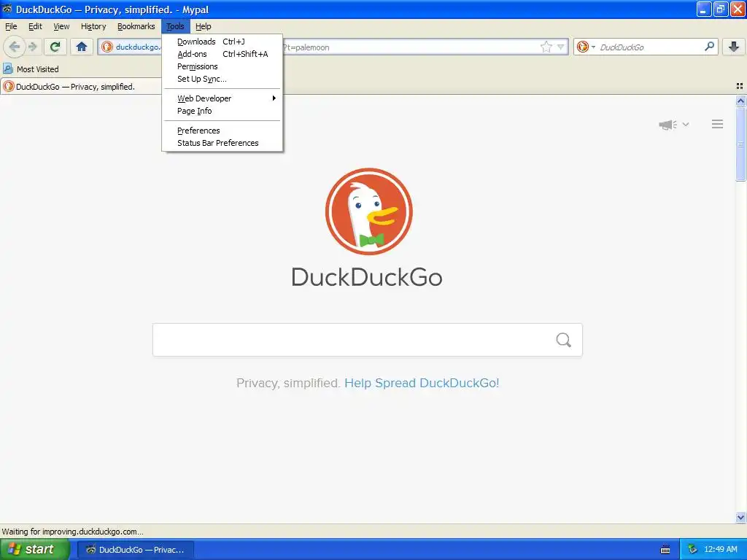Click the 12:49 AM clock
The image size is (747, 560).
coord(720,549)
